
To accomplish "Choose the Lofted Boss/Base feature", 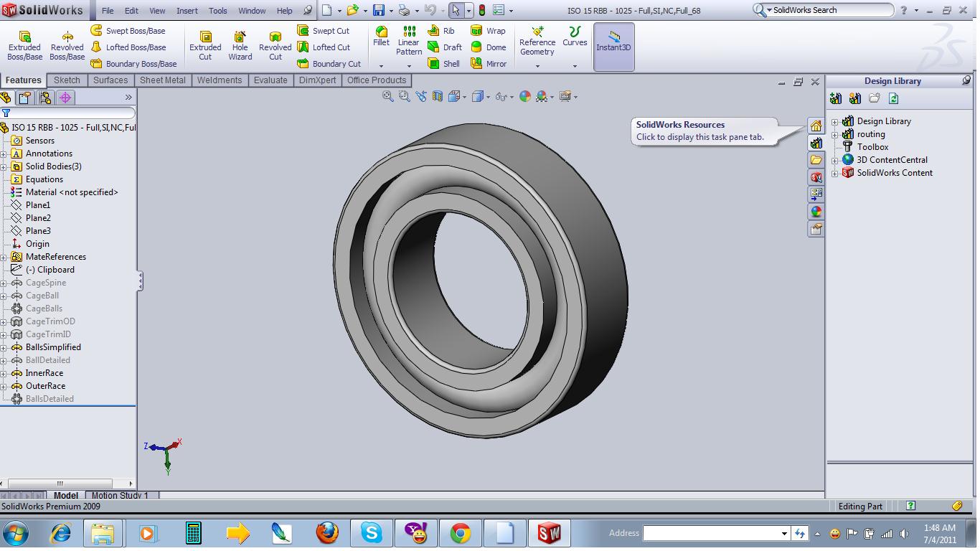I will 128,47.
